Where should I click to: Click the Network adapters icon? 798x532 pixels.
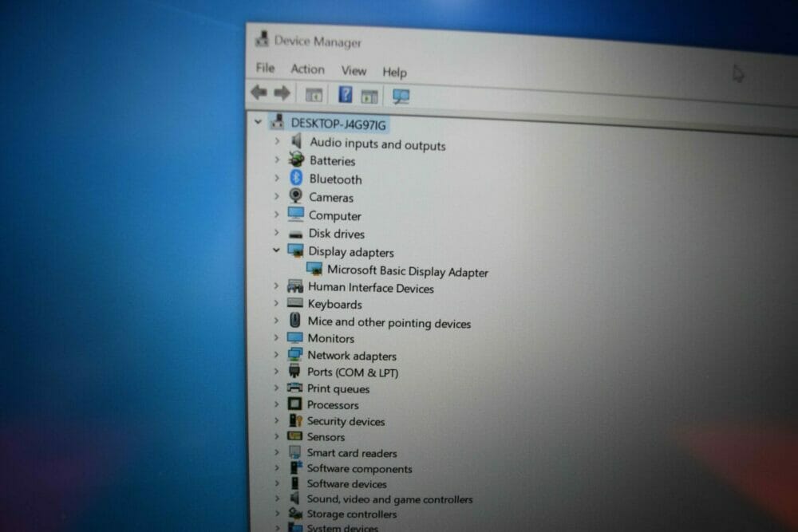(294, 354)
